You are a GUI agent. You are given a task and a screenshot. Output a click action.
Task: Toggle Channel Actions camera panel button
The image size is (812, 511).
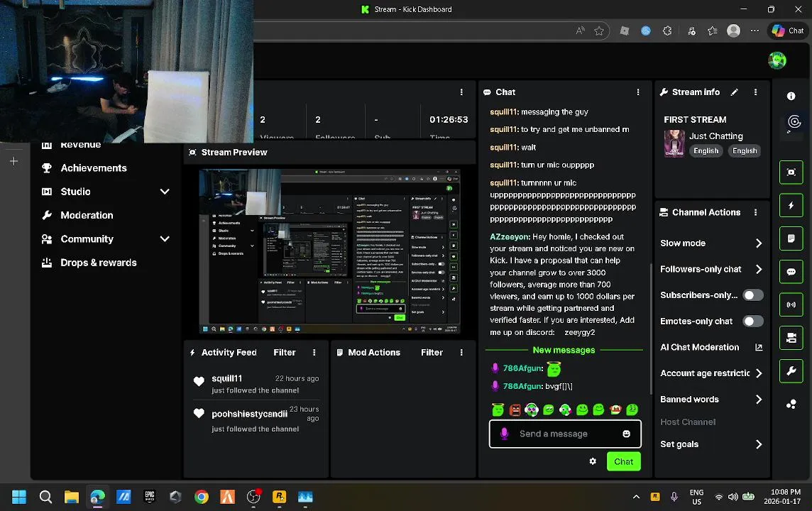click(x=791, y=338)
